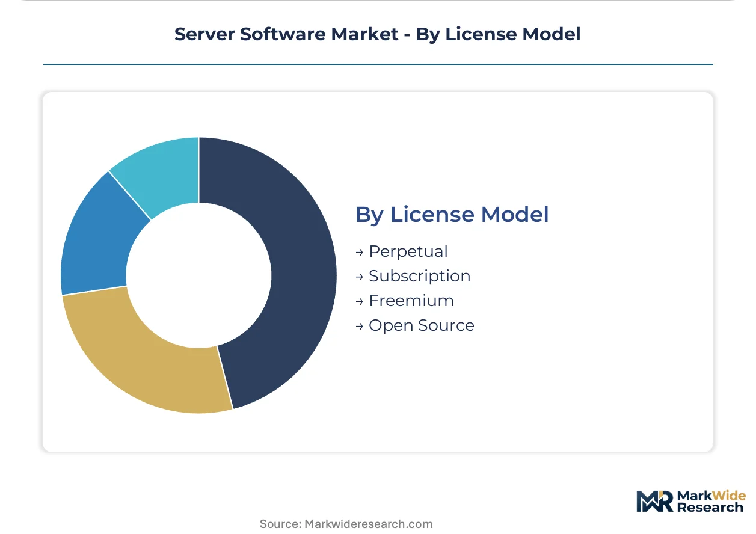Click the medium blue donut segment
Screen dimensions: 756x534
96,241
